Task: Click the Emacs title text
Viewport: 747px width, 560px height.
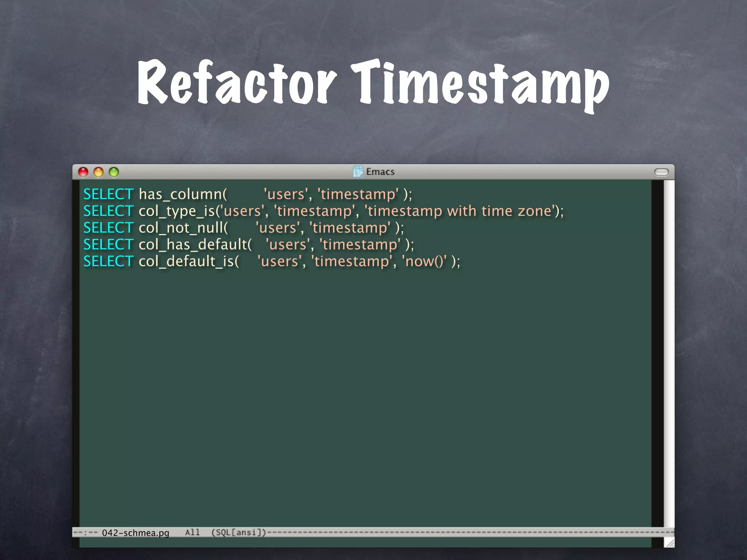Action: pyautogui.click(x=380, y=172)
